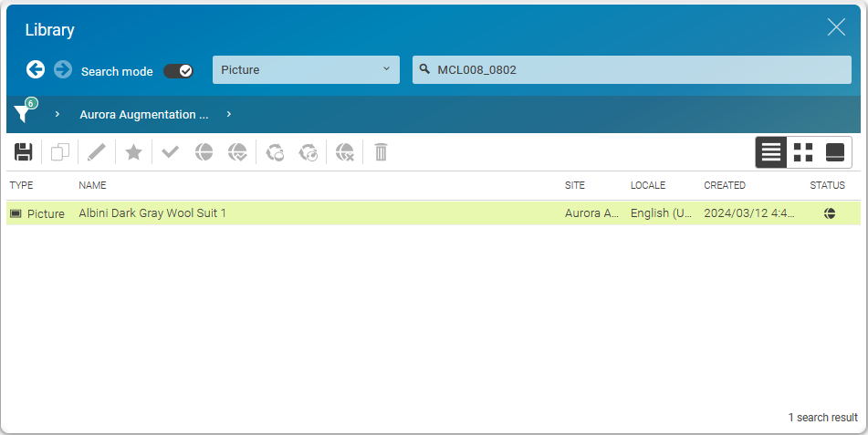Expand chevron after Aurora Augmentation breadcrumb
The image size is (868, 435).
(x=228, y=114)
